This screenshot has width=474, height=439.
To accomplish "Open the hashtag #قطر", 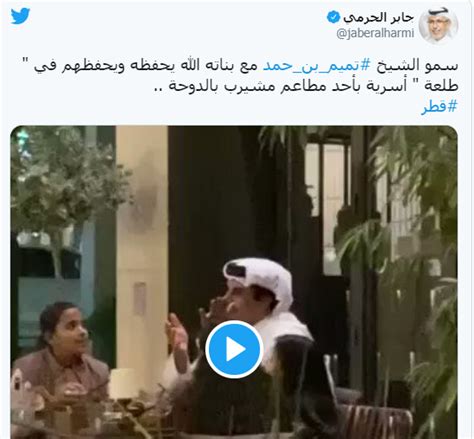I will 439,107.
